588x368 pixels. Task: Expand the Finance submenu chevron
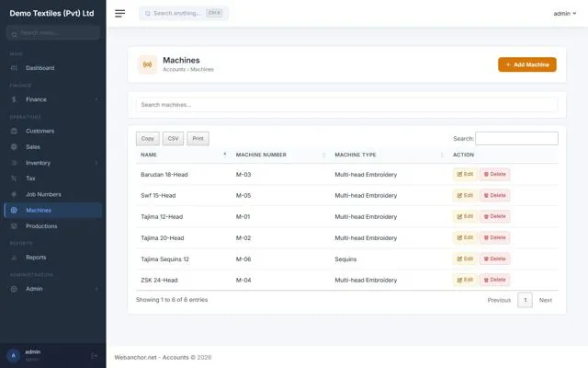click(96, 99)
